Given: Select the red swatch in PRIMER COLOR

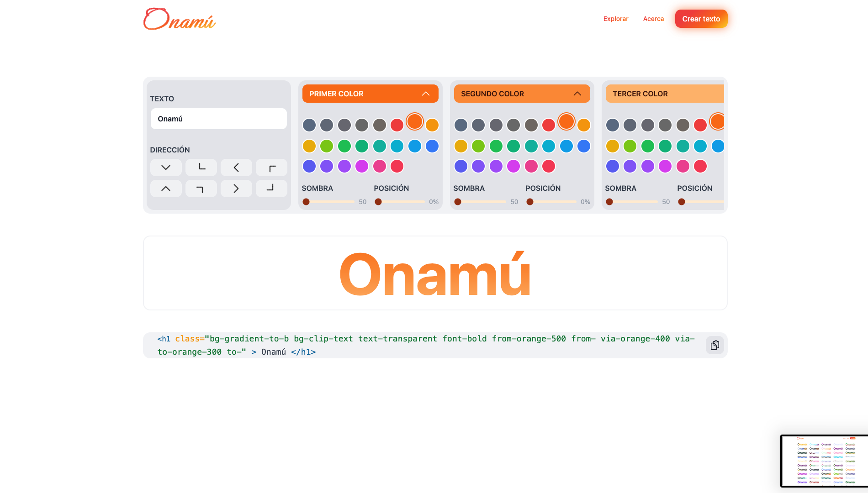Looking at the screenshot, I should pyautogui.click(x=397, y=125).
